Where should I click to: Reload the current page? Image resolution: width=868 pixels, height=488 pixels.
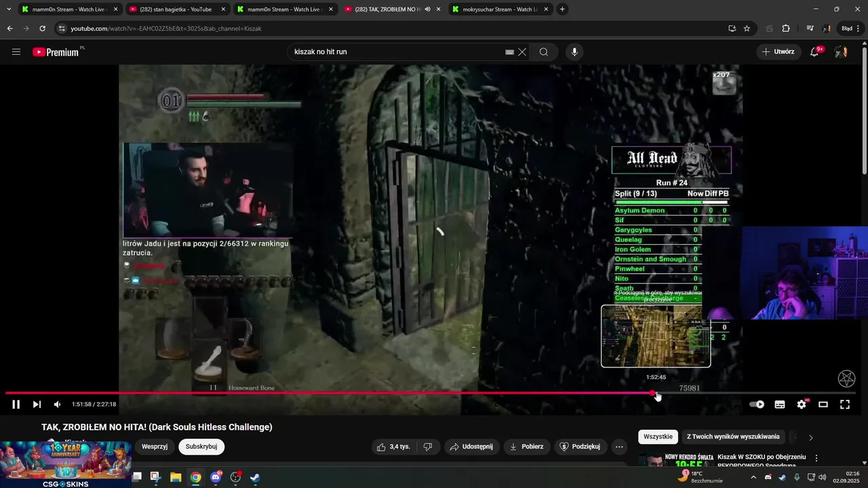coord(43,28)
